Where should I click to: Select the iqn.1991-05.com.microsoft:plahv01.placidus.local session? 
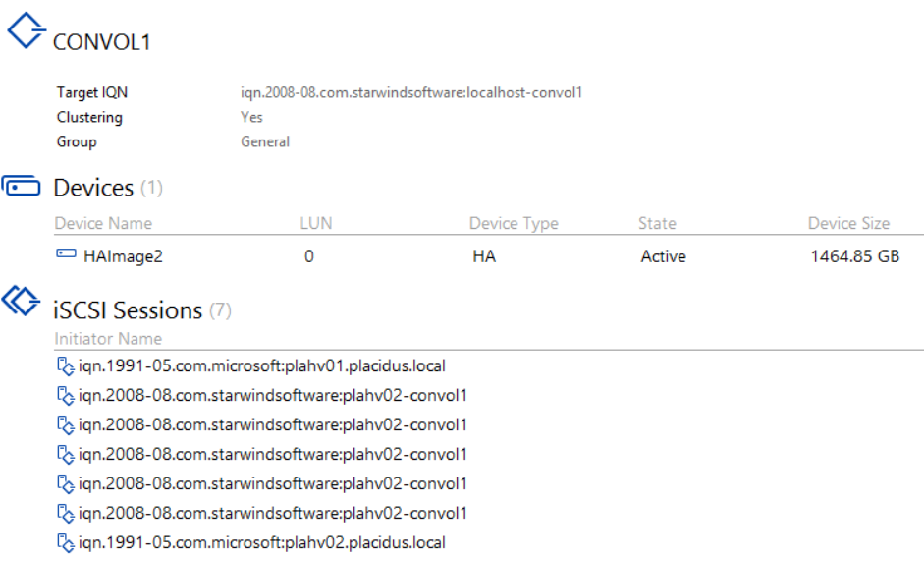coord(261,366)
